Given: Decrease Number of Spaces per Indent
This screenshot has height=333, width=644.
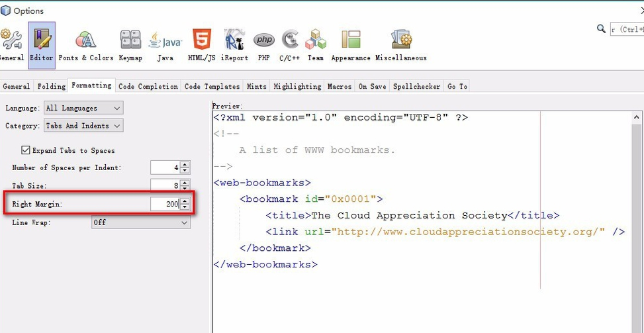Looking at the screenshot, I should [x=185, y=171].
